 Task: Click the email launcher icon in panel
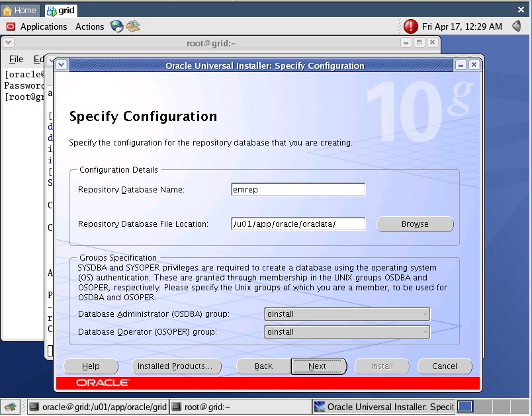(133, 26)
